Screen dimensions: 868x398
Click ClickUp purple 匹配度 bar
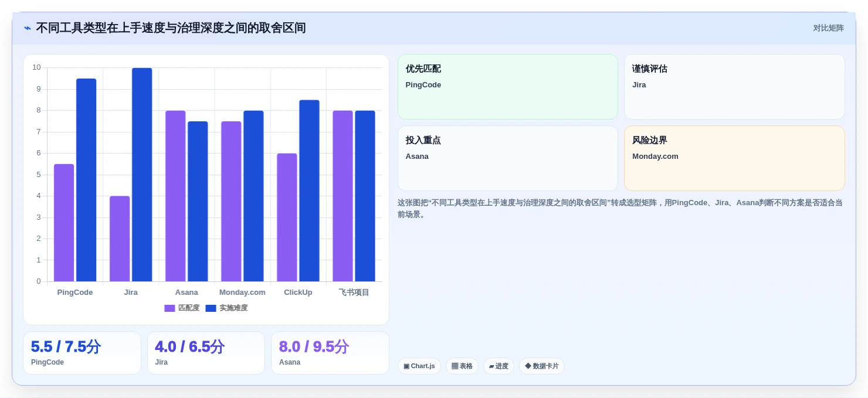tap(287, 217)
